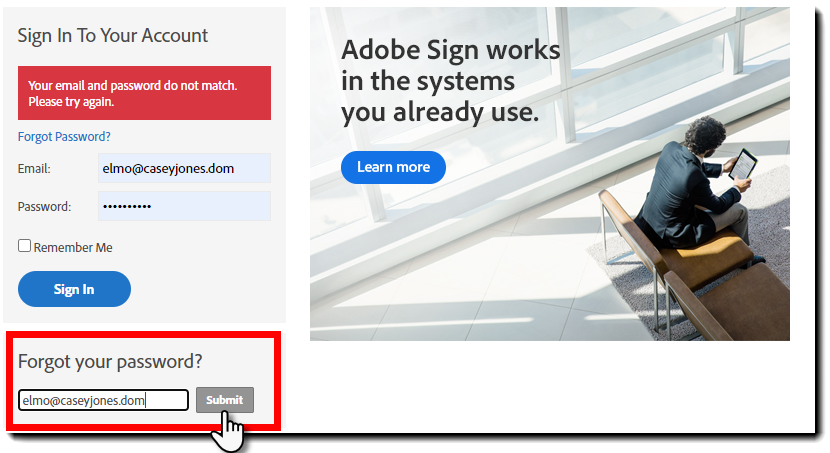Focus the Password input field
Image resolution: width=830 pixels, height=453 pixels.
click(x=184, y=206)
